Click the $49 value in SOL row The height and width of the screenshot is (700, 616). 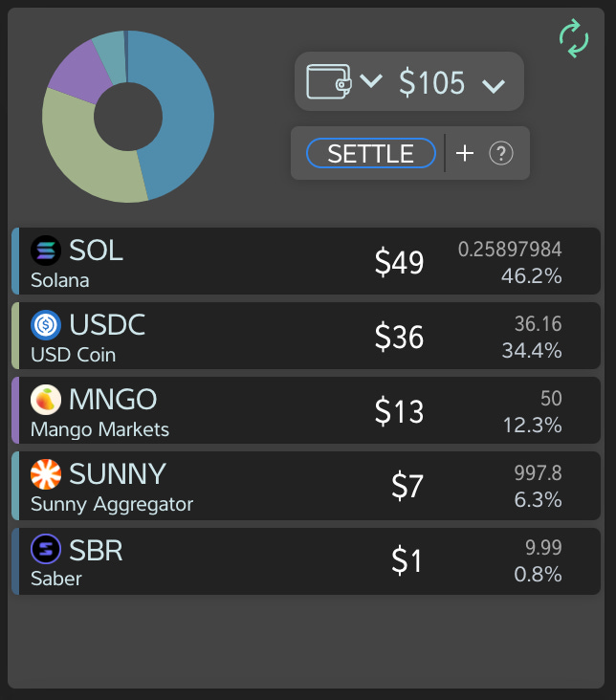(399, 262)
